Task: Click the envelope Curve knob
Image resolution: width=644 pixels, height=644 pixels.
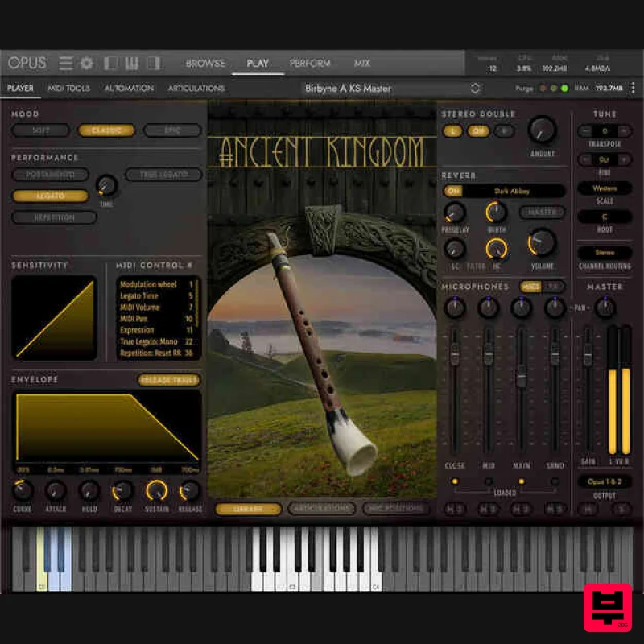Action: [23, 490]
